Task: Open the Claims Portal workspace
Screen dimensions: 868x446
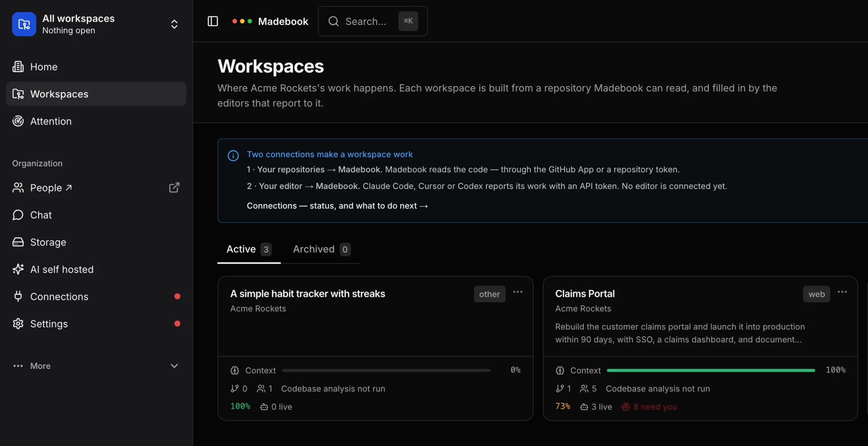Action: pos(585,294)
